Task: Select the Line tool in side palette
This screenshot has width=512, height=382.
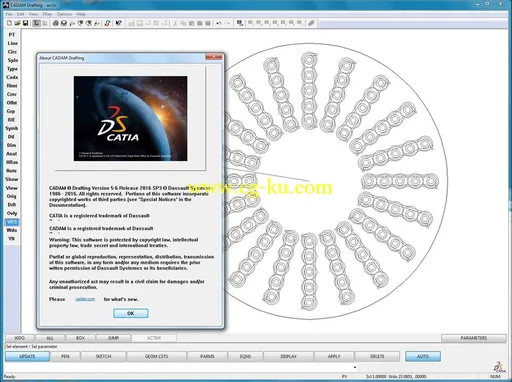Action: point(12,43)
